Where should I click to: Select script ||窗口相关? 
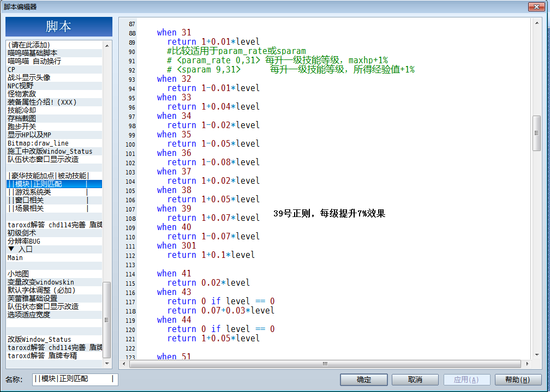(55, 200)
